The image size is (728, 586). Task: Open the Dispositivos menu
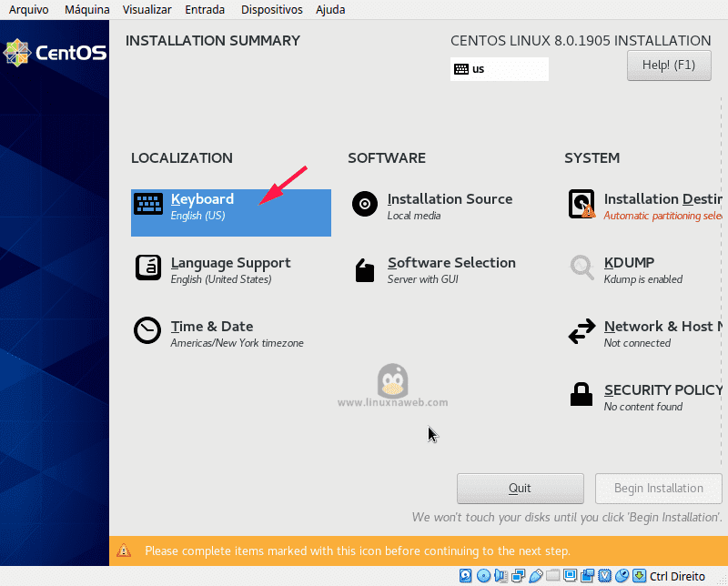271,10
